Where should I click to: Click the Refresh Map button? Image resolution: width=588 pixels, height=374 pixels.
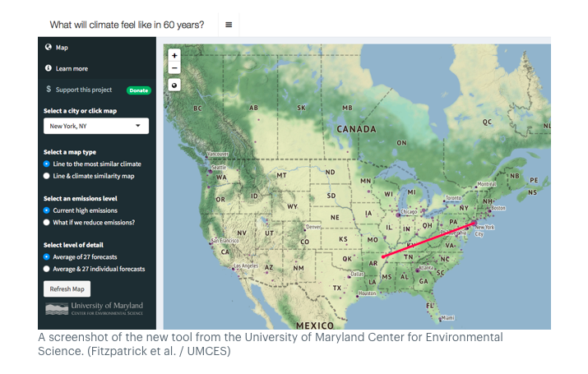pos(67,289)
